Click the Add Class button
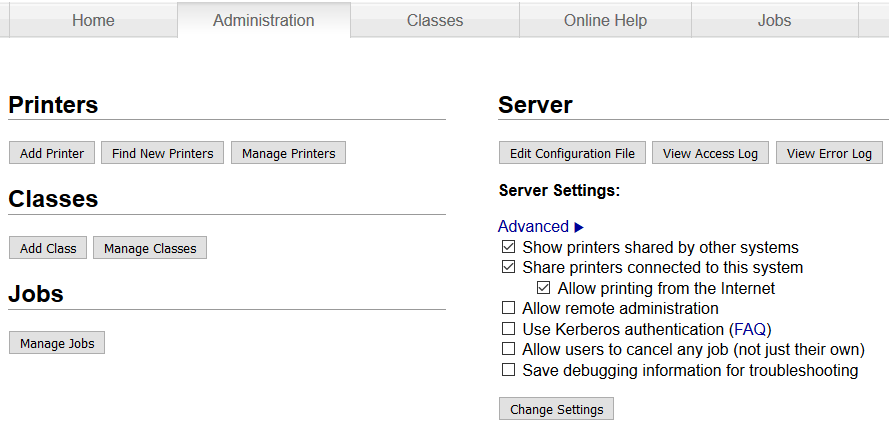 click(x=48, y=248)
